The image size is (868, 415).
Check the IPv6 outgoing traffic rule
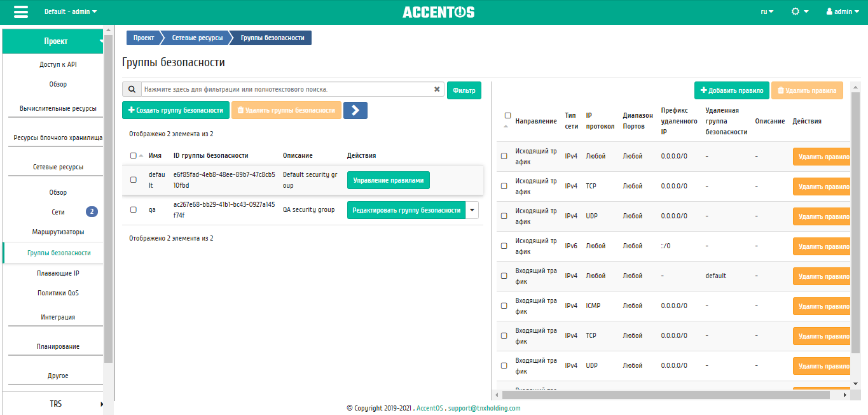(x=504, y=246)
